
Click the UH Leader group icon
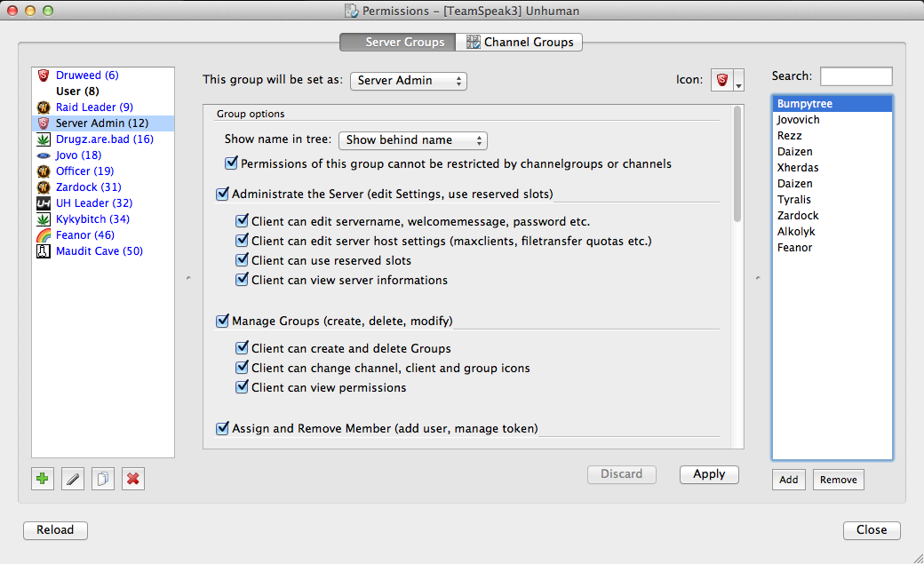pos(44,203)
